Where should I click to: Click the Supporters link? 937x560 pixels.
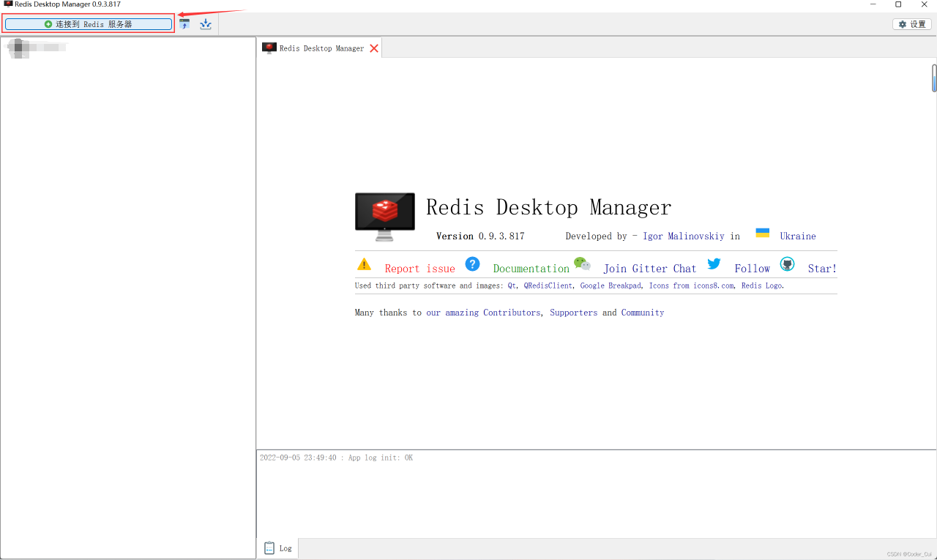click(574, 313)
